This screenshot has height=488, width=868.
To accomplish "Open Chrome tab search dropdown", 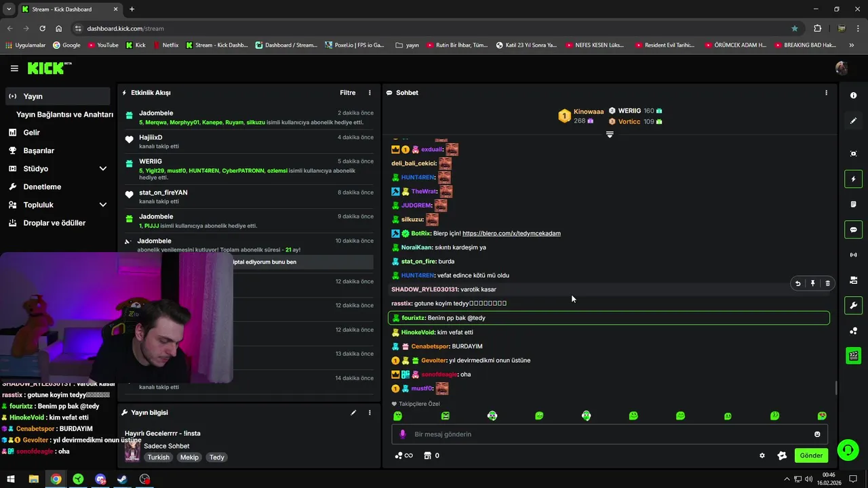I will (x=9, y=9).
